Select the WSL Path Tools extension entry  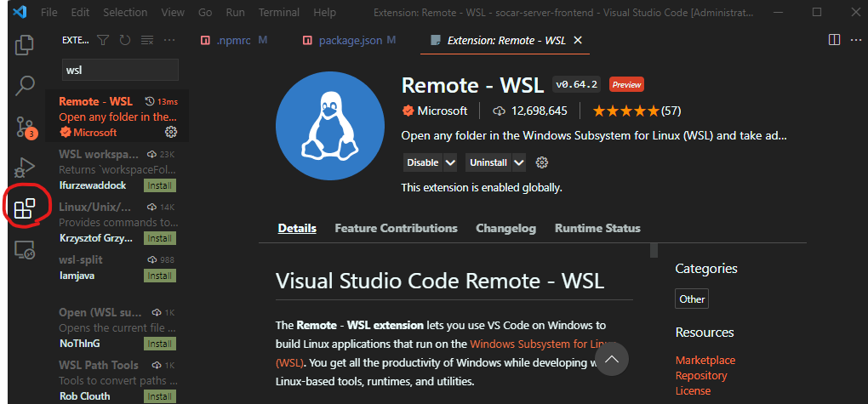117,380
